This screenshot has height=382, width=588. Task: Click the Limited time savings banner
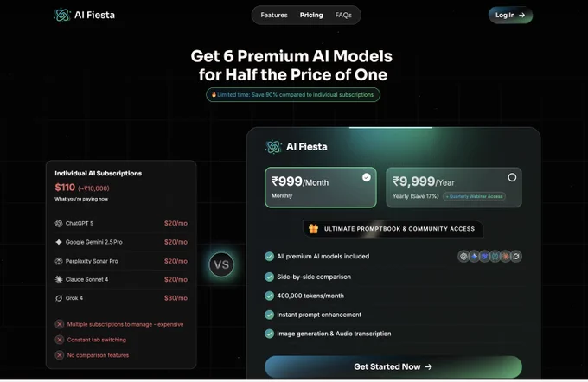pyautogui.click(x=293, y=95)
